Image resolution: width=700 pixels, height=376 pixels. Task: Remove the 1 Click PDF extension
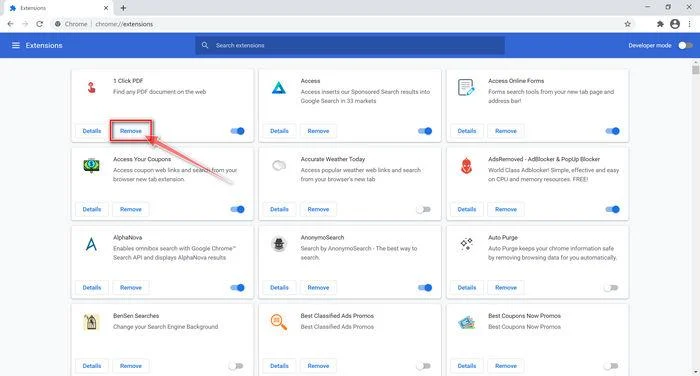point(131,131)
